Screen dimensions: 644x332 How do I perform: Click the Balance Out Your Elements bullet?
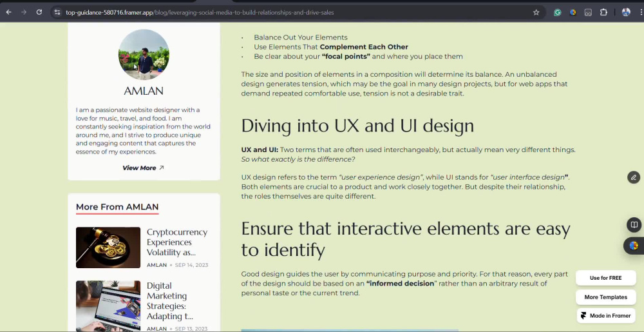[x=301, y=37]
